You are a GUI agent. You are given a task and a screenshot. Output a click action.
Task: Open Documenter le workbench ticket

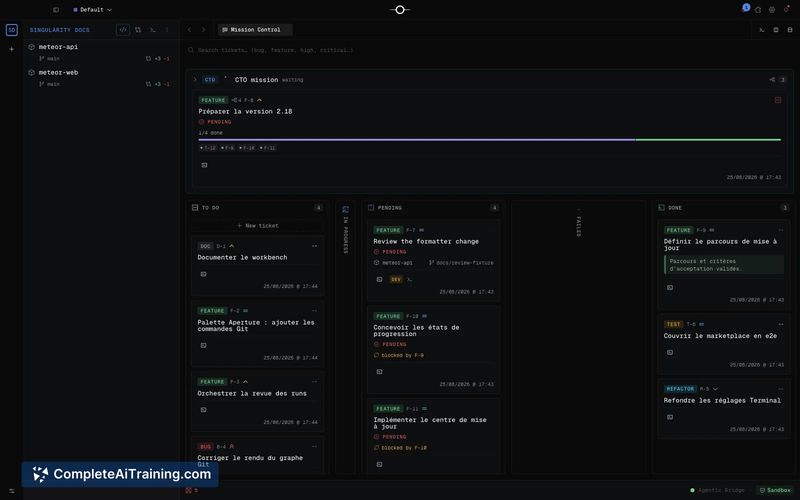[x=242, y=258]
